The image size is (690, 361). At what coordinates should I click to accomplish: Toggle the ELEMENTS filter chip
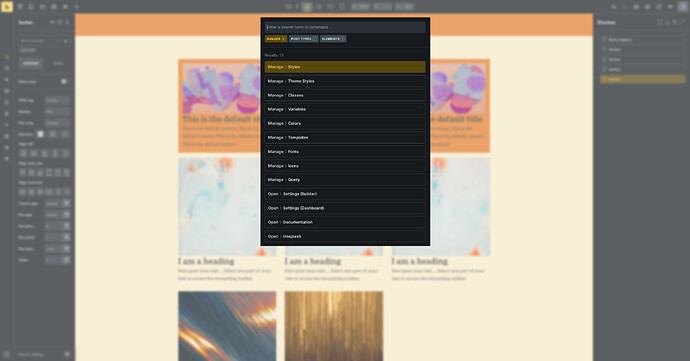tap(333, 39)
